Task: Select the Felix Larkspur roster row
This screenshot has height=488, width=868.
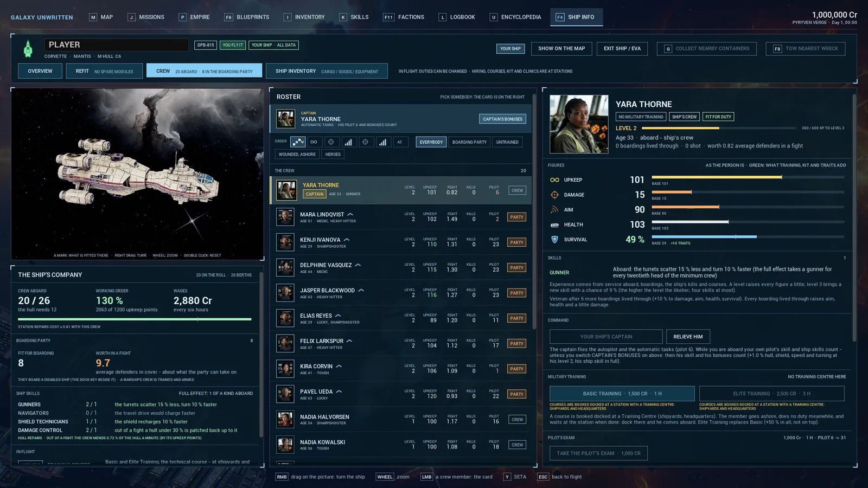Action: [x=401, y=344]
